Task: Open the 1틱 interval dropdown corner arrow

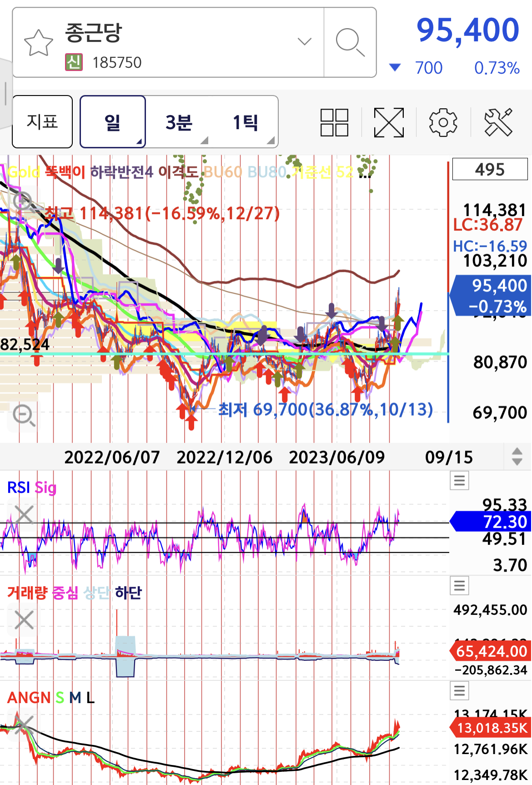Action: [271, 141]
